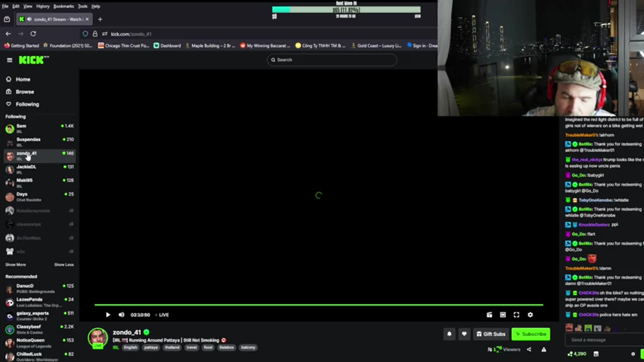Open the History menu
This screenshot has height=362, width=644.
(43, 6)
